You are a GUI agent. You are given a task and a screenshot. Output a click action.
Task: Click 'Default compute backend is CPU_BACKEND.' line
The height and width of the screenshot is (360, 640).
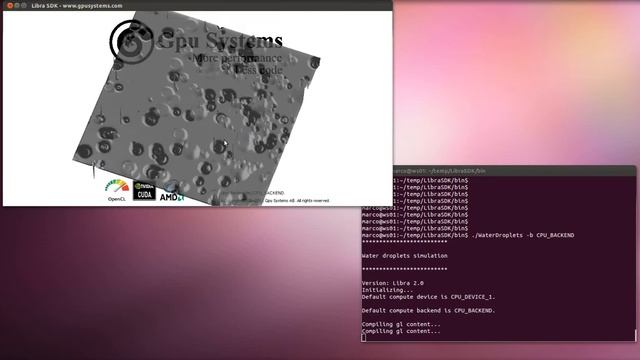click(x=429, y=310)
